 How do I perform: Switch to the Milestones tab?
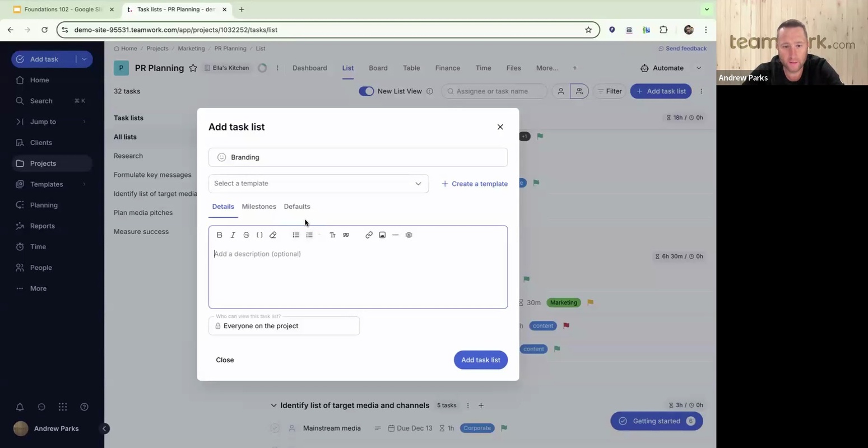tap(259, 207)
